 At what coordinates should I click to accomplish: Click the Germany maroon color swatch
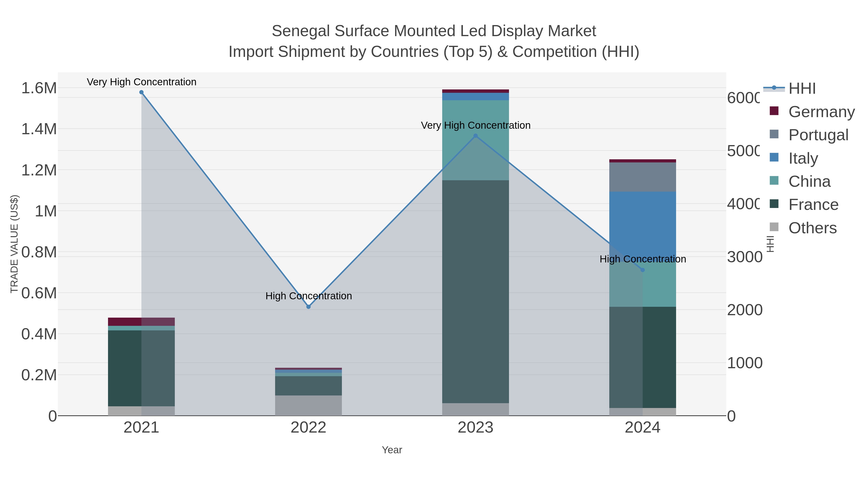(x=774, y=111)
